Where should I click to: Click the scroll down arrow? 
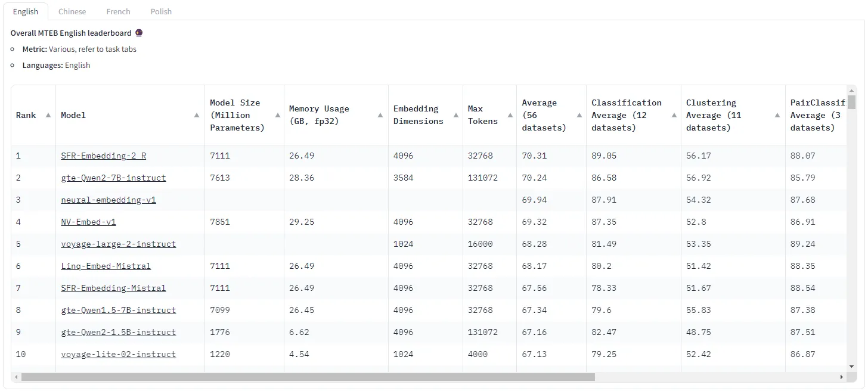point(852,366)
